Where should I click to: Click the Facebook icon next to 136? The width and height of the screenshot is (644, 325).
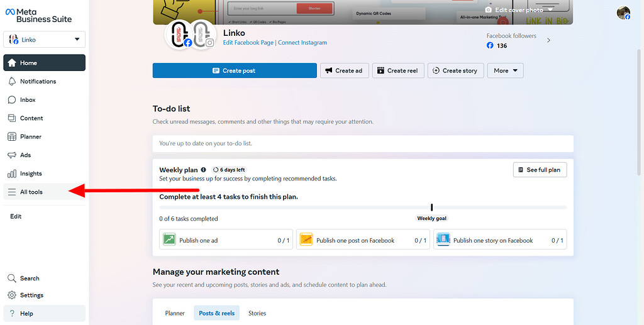click(490, 45)
